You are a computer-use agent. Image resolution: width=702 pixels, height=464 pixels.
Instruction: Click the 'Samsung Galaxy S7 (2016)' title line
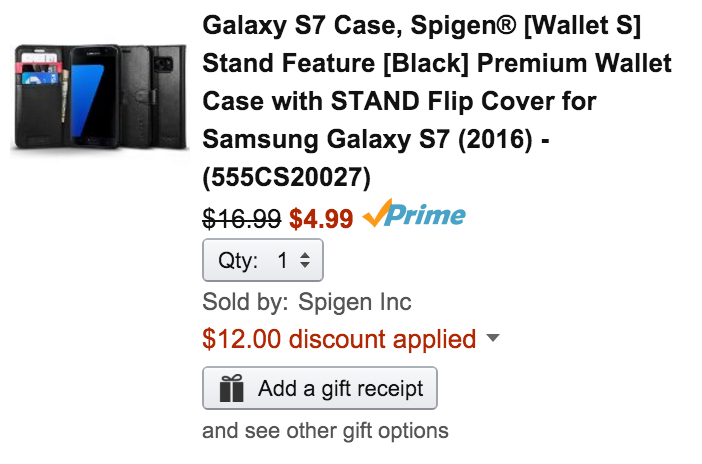pos(368,139)
